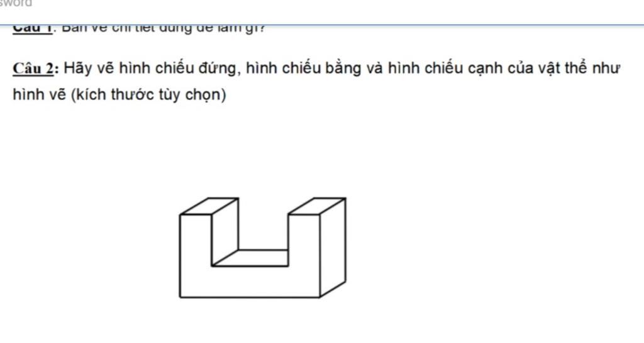Click the bottom floor of the U-slot
The image size is (644, 343).
tap(252, 258)
